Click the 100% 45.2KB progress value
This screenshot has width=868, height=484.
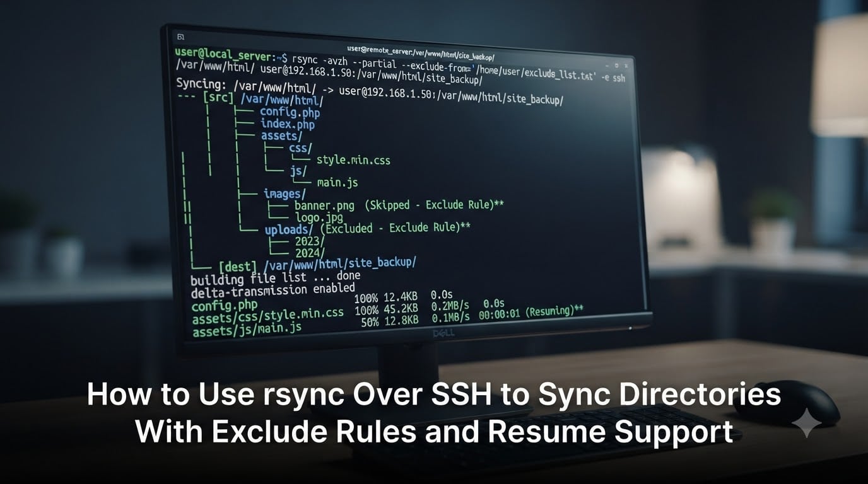click(x=386, y=309)
